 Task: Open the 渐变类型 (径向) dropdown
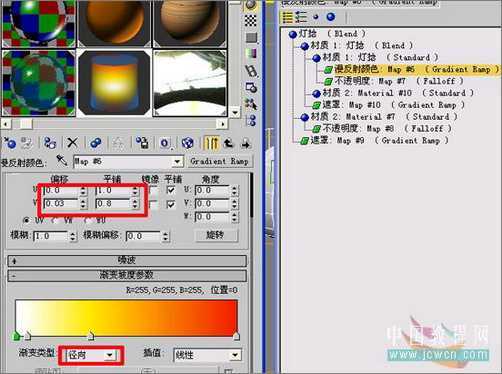point(109,355)
